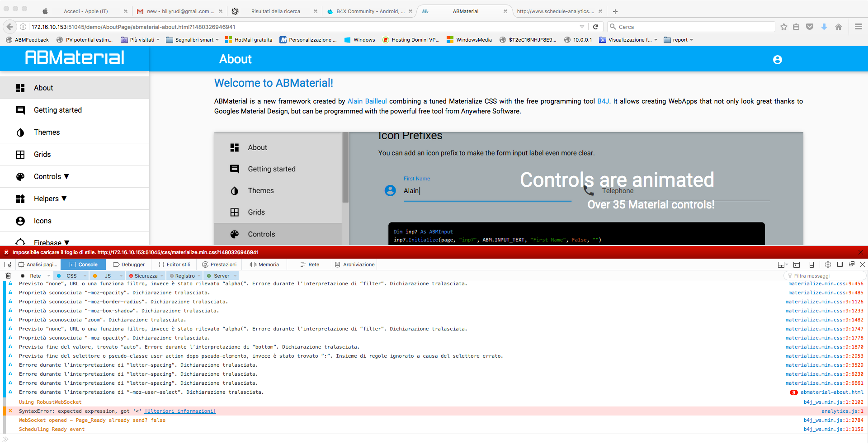Image resolution: width=868 pixels, height=444 pixels.
Task: Open the downloads arrow icon
Action: 824,27
